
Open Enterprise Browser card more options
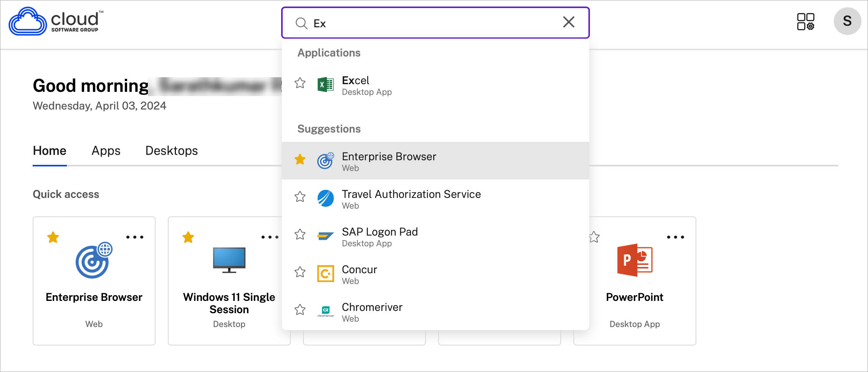point(135,237)
